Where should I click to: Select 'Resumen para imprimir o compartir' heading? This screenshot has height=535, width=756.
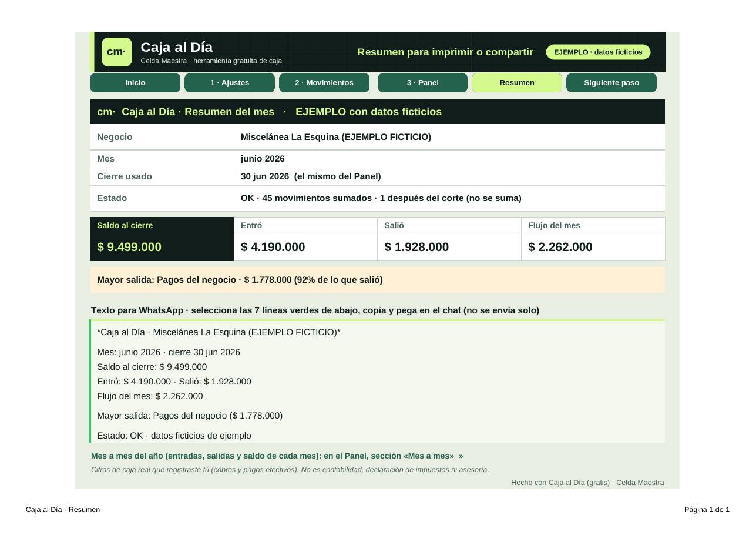(x=445, y=52)
